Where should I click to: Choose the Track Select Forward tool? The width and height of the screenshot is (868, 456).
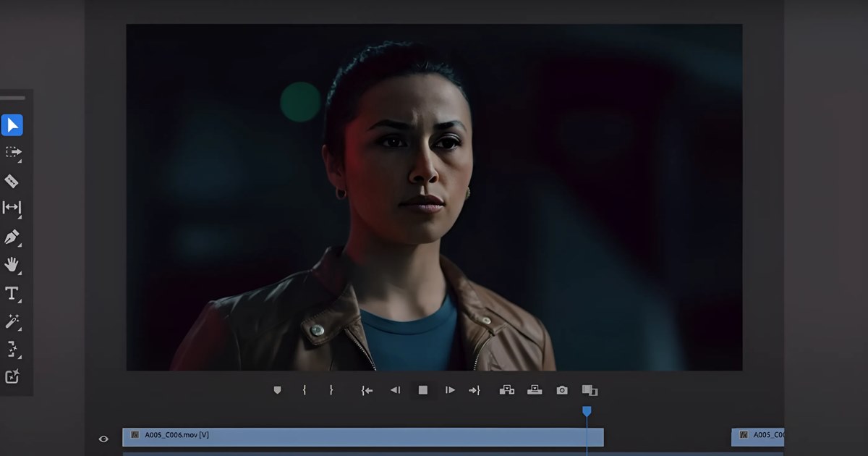pos(12,153)
